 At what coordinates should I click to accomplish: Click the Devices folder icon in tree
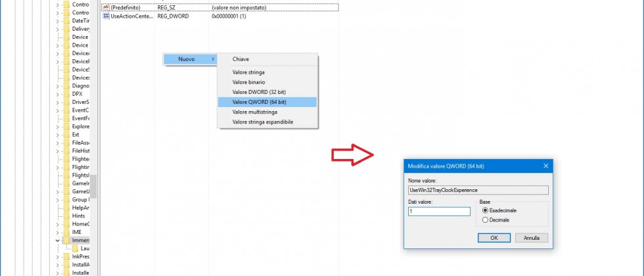point(66,78)
